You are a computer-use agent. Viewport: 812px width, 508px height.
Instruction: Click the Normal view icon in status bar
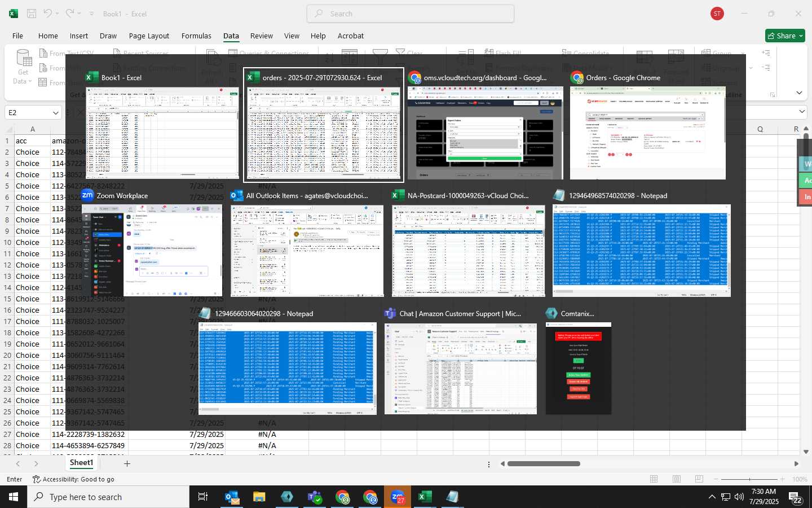click(x=654, y=479)
